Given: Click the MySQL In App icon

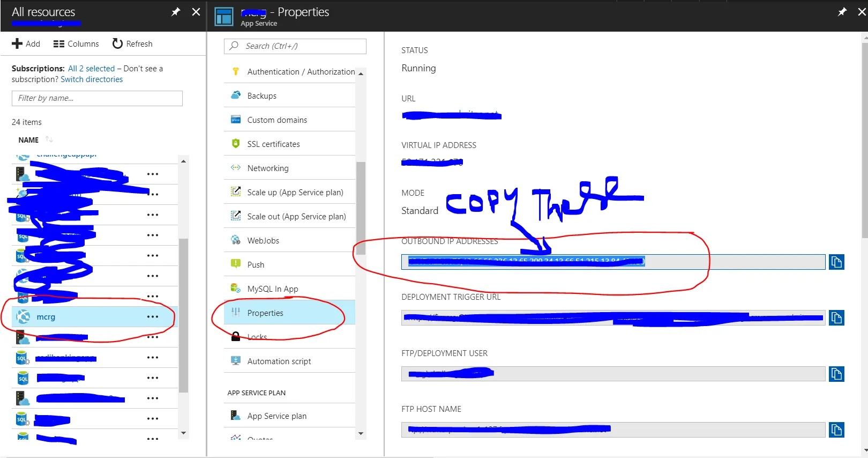Looking at the screenshot, I should click(236, 288).
